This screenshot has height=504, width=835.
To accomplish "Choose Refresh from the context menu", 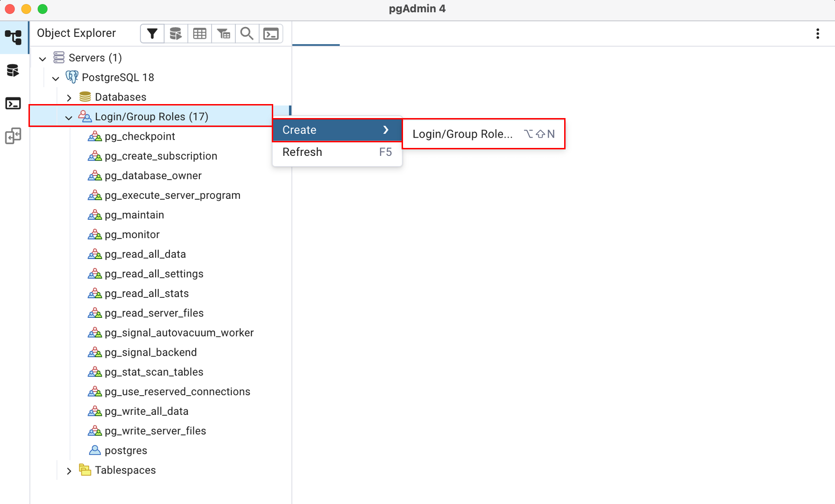I will [x=337, y=152].
